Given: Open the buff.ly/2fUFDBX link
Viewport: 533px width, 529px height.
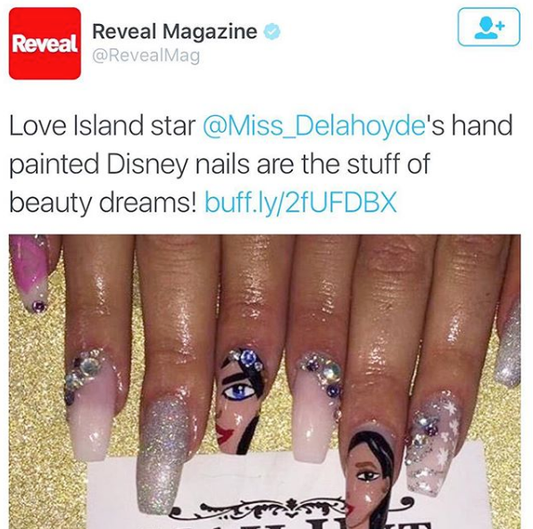Looking at the screenshot, I should point(300,202).
